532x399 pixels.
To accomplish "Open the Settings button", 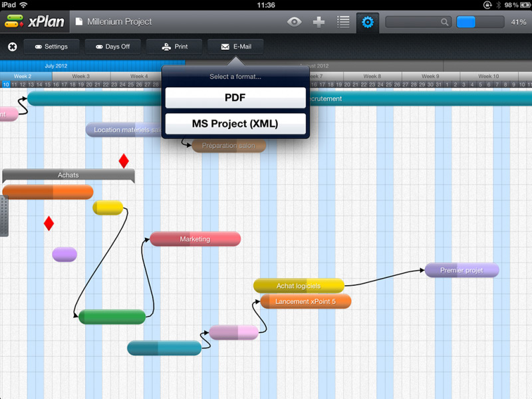I will [51, 47].
